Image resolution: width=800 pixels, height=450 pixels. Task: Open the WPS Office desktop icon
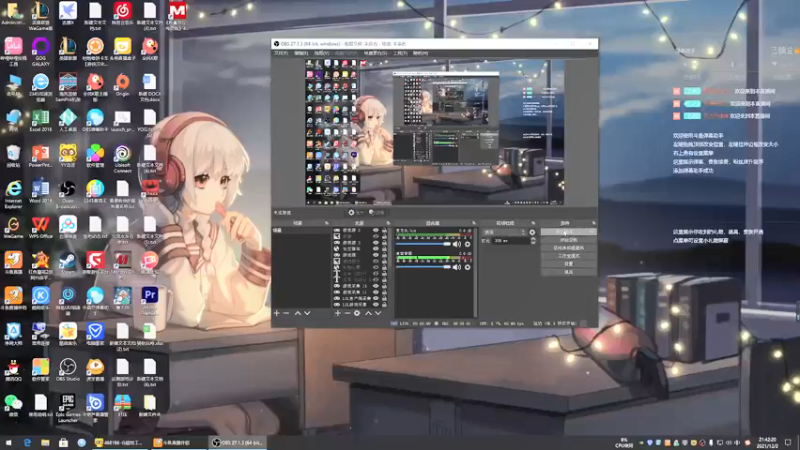(41, 228)
